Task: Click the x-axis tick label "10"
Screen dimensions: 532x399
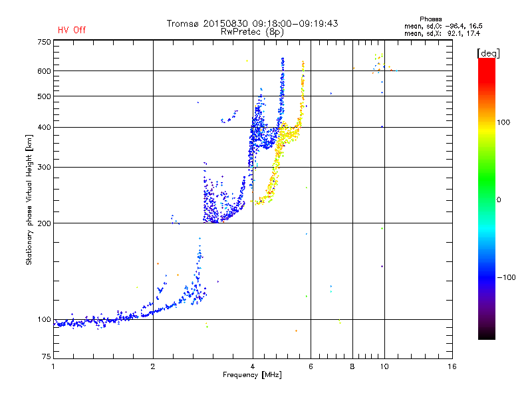Action: point(384,366)
